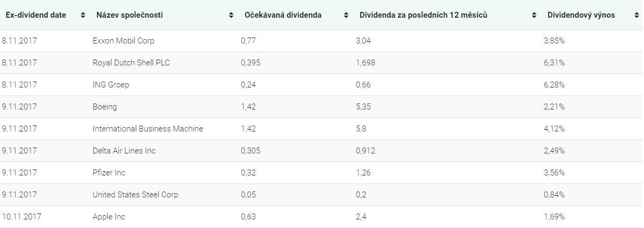Click sort arrows beside Očekávaná dividenda
The image size is (644, 228).
(346, 15)
